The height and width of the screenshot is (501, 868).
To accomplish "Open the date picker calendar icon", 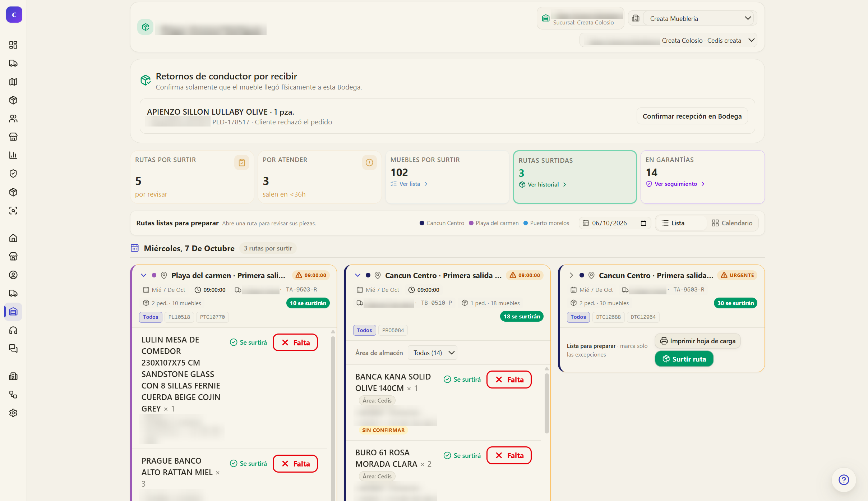I will (643, 223).
